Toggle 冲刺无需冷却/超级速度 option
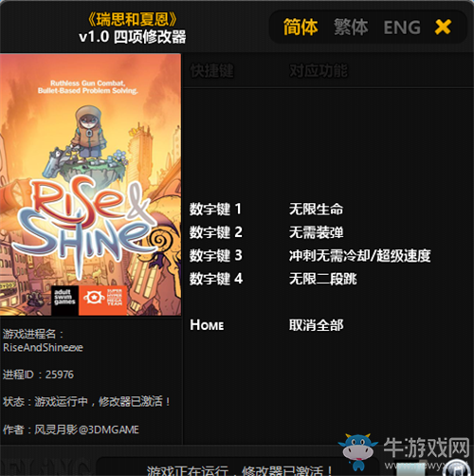 pos(359,255)
